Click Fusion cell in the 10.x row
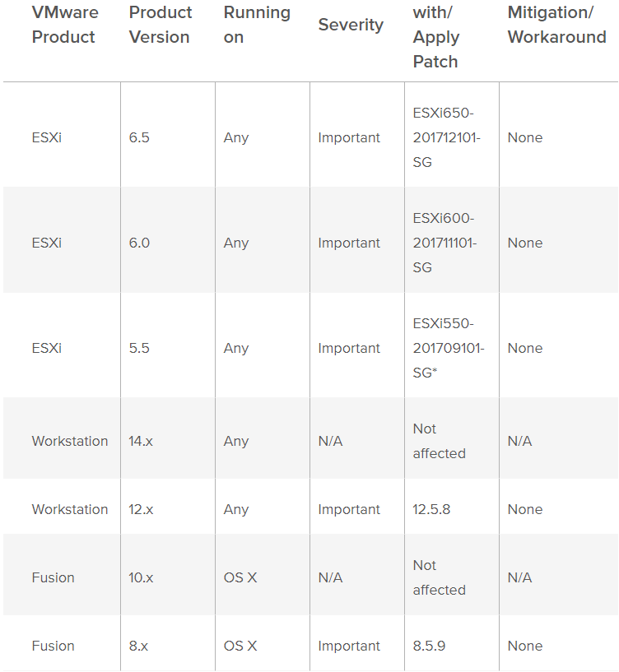Image resolution: width=619 pixels, height=672 pixels. coord(54,577)
